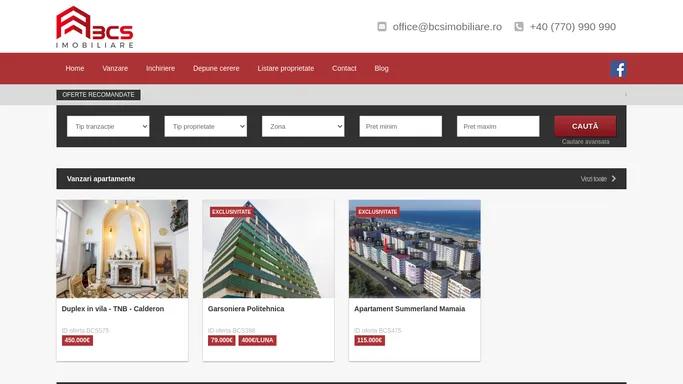Click the Vanzari apartamente section heading

pos(101,179)
